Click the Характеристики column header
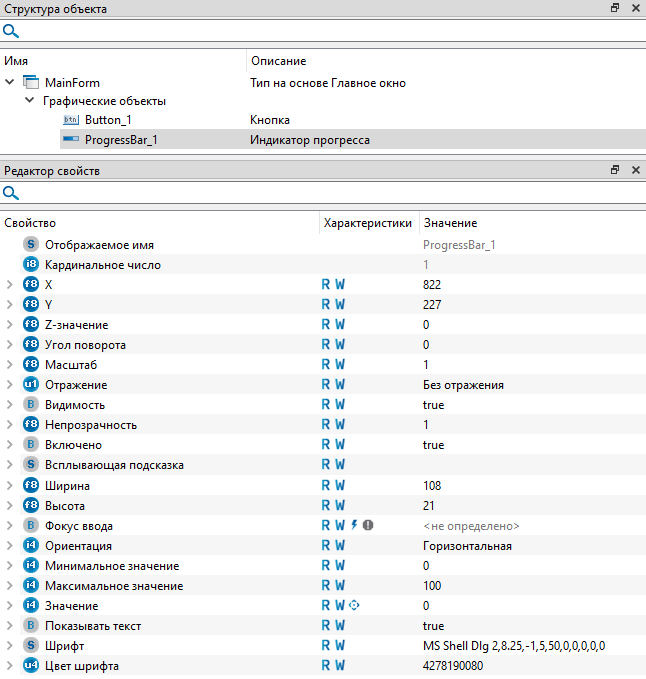 point(367,223)
